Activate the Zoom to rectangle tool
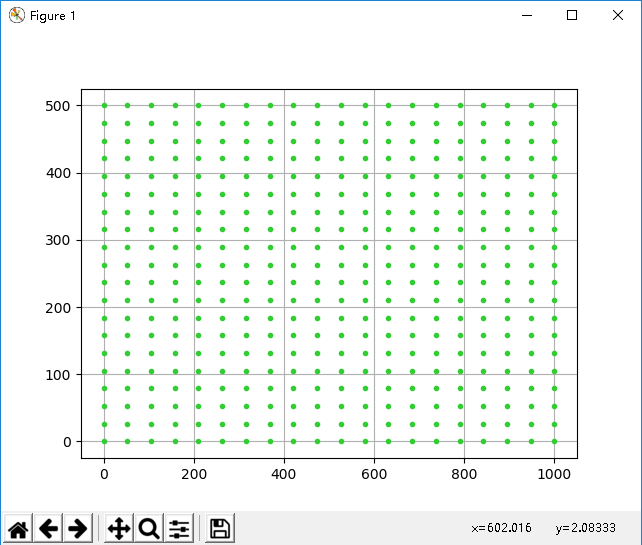This screenshot has height=545, width=642. pyautogui.click(x=149, y=528)
